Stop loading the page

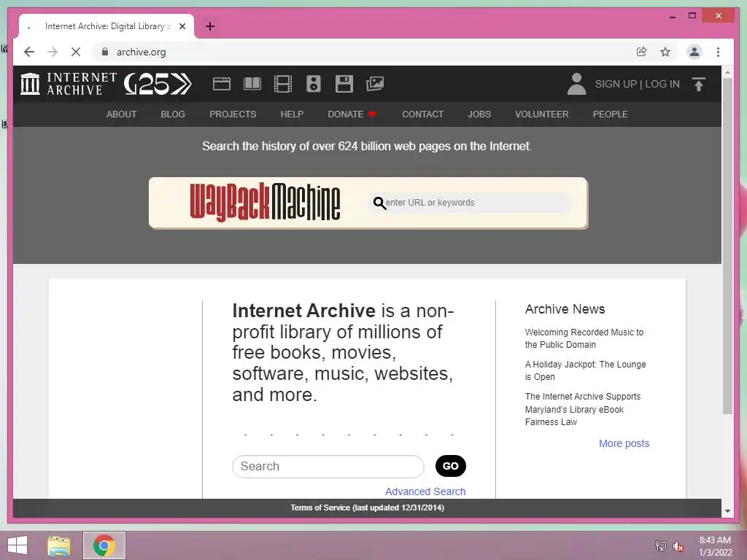(76, 52)
